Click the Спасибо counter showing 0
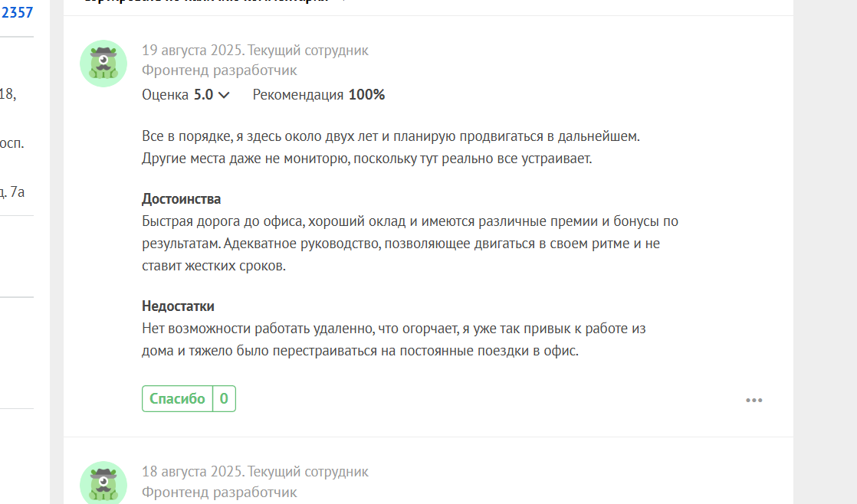 (224, 398)
